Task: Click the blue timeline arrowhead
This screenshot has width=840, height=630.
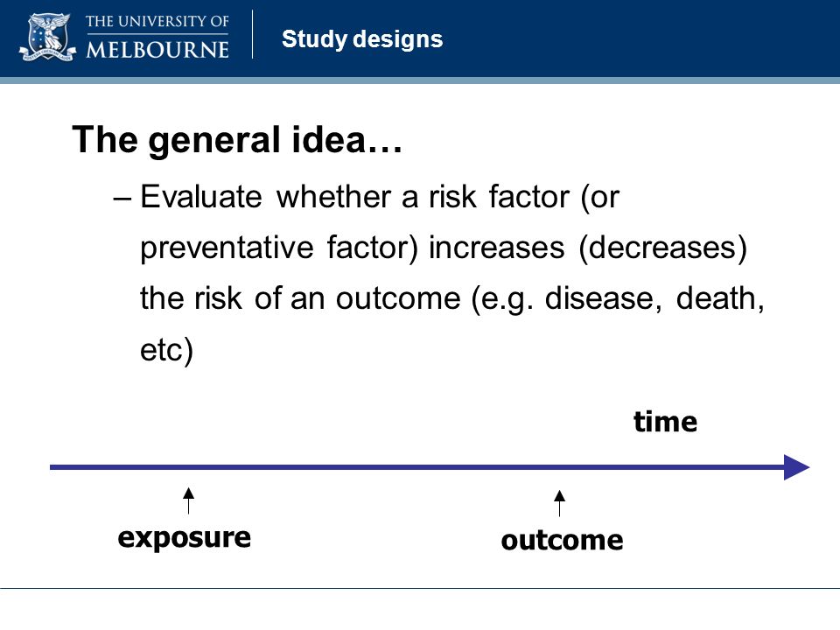Action: pyautogui.click(x=796, y=467)
